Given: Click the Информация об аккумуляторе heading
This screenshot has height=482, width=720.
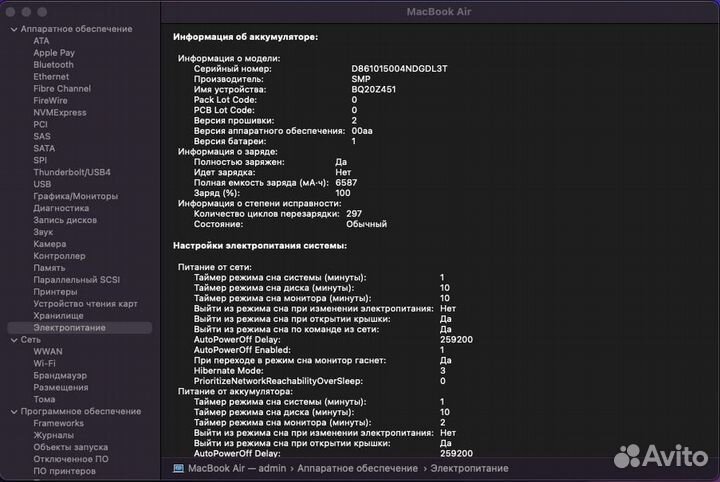Looking at the screenshot, I should tap(245, 37).
